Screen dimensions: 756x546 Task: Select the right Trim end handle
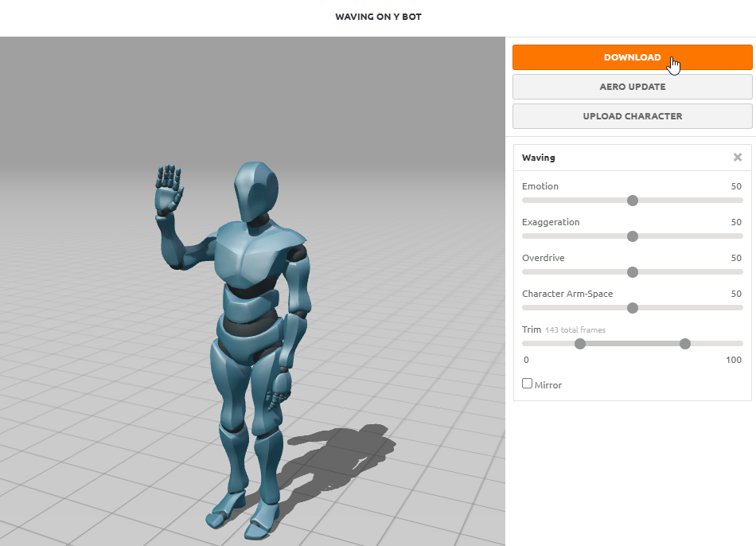coord(685,344)
